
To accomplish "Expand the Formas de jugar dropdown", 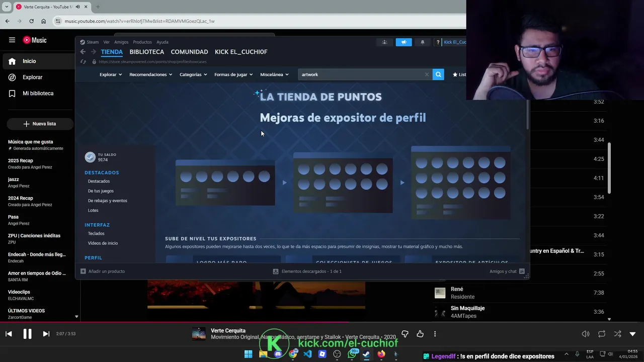I will tap(233, 74).
